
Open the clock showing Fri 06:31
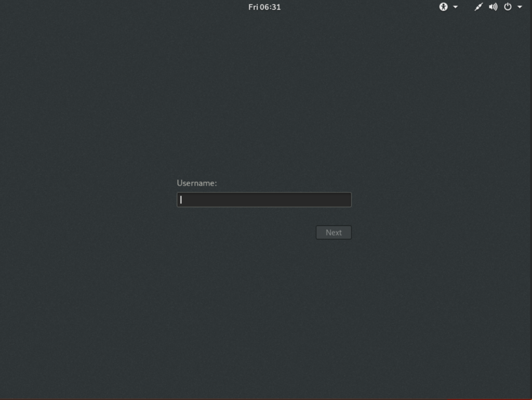click(x=264, y=7)
